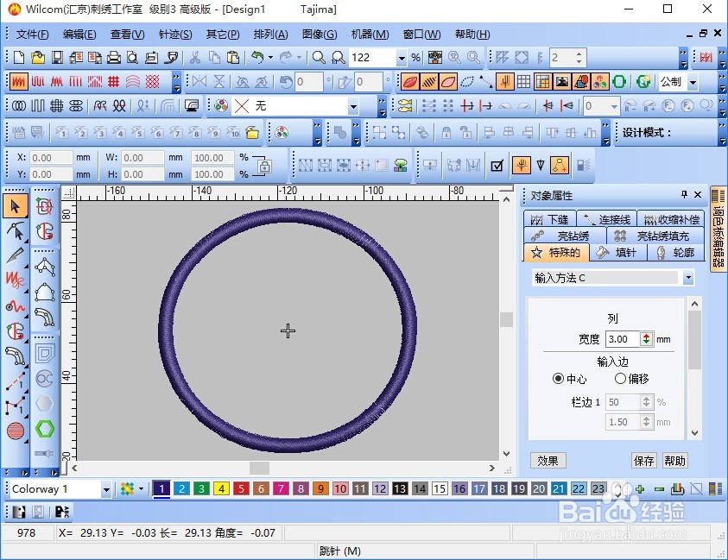728x560 pixels.
Task: Expand the 无 pattern dropdown
Action: coord(353,106)
